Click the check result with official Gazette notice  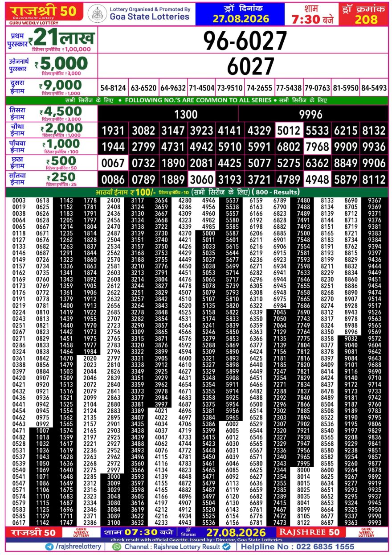pyautogui.click(x=196, y=539)
